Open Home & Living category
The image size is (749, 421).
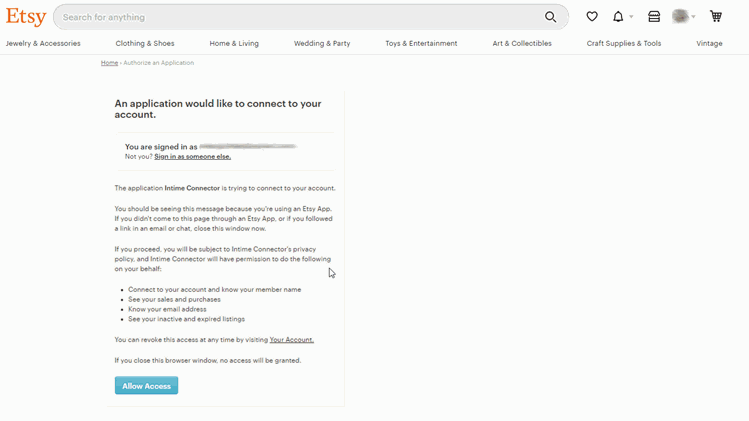tap(234, 44)
